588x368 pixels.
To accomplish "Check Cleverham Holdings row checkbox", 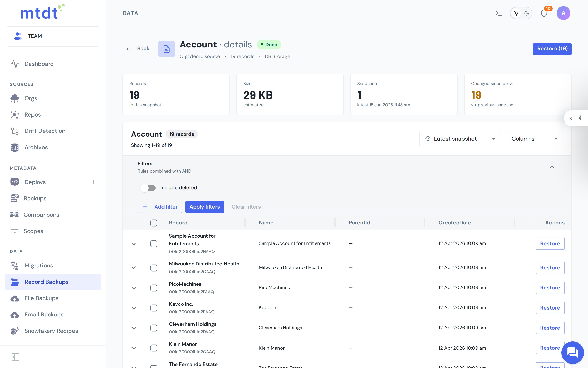I will point(154,328).
